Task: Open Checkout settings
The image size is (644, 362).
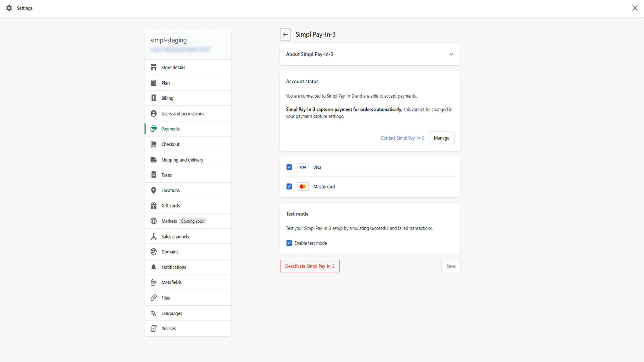Action: 188,144
